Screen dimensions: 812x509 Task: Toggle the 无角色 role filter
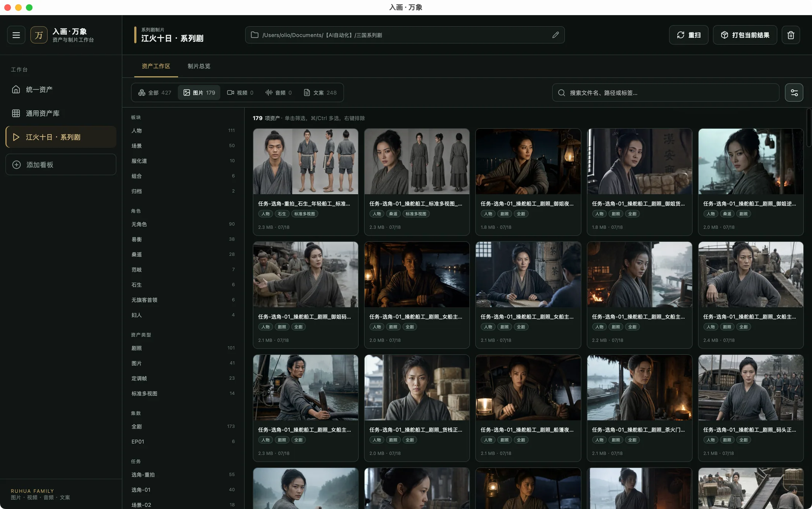(x=183, y=224)
